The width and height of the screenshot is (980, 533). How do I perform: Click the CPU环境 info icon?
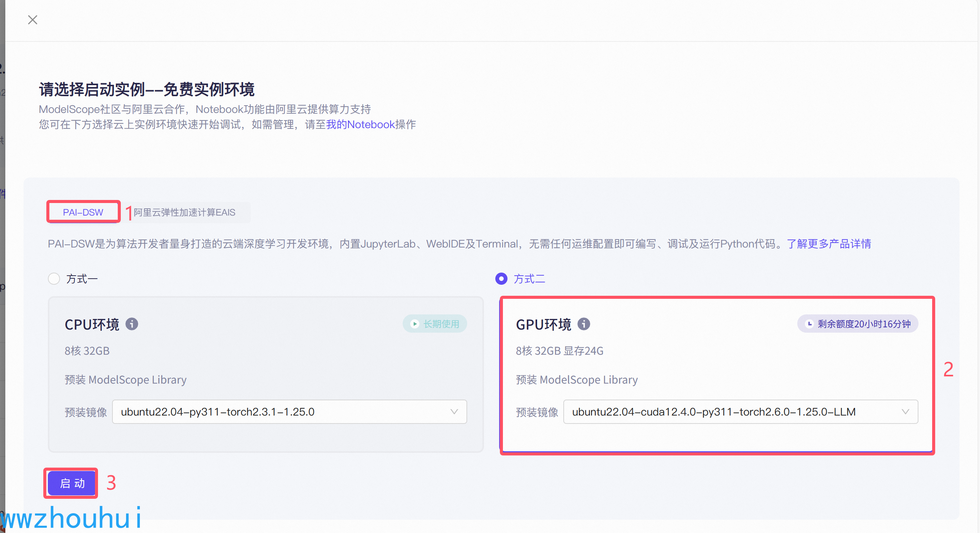click(132, 324)
